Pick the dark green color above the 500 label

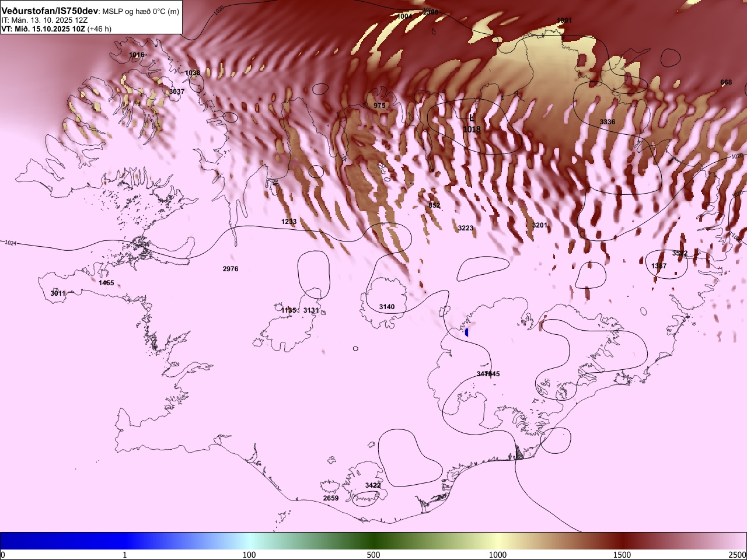(373, 541)
